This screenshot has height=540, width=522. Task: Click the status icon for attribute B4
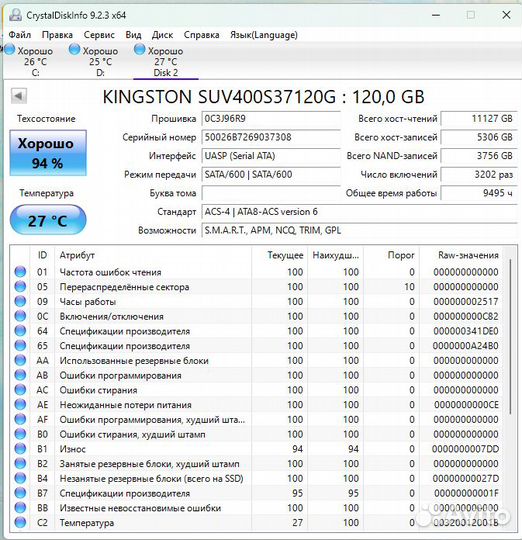pos(20,478)
